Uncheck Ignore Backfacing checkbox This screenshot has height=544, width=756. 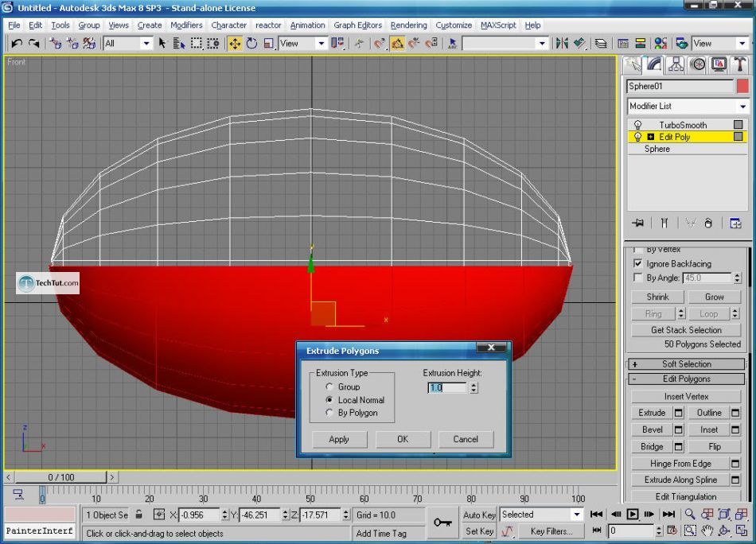click(638, 263)
